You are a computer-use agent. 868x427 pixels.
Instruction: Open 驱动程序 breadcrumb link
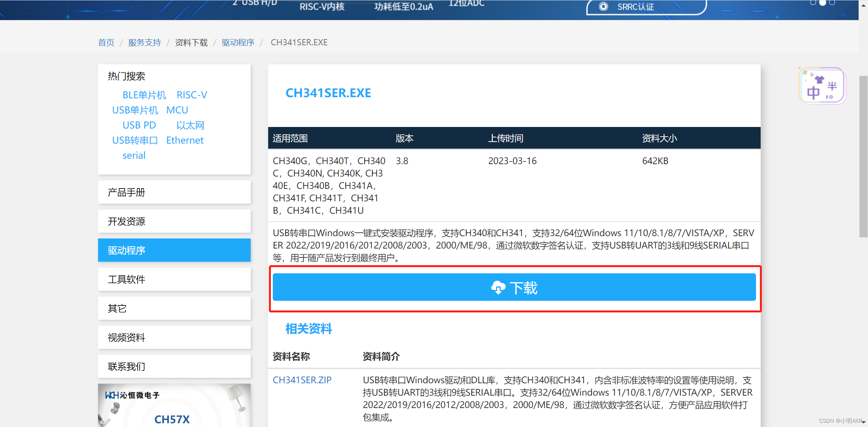point(238,42)
